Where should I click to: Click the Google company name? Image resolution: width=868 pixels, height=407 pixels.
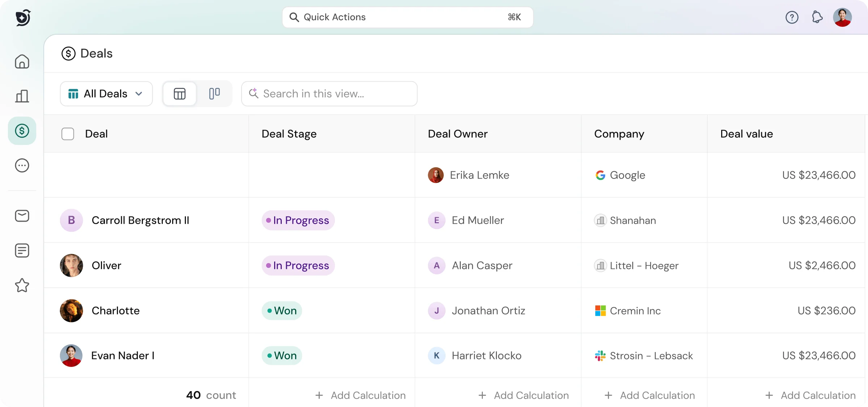(x=627, y=175)
